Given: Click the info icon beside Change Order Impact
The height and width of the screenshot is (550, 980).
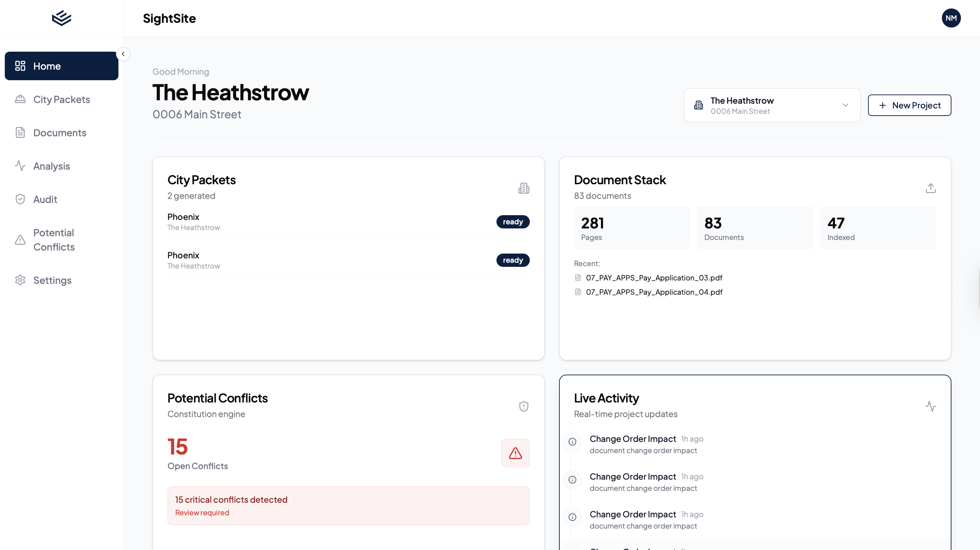Looking at the screenshot, I should coord(572,441).
